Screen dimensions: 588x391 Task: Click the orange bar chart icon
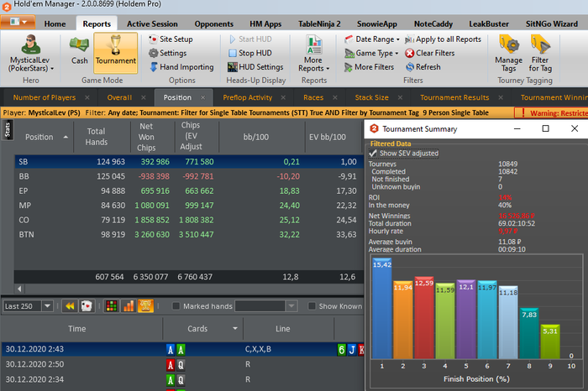129,306
